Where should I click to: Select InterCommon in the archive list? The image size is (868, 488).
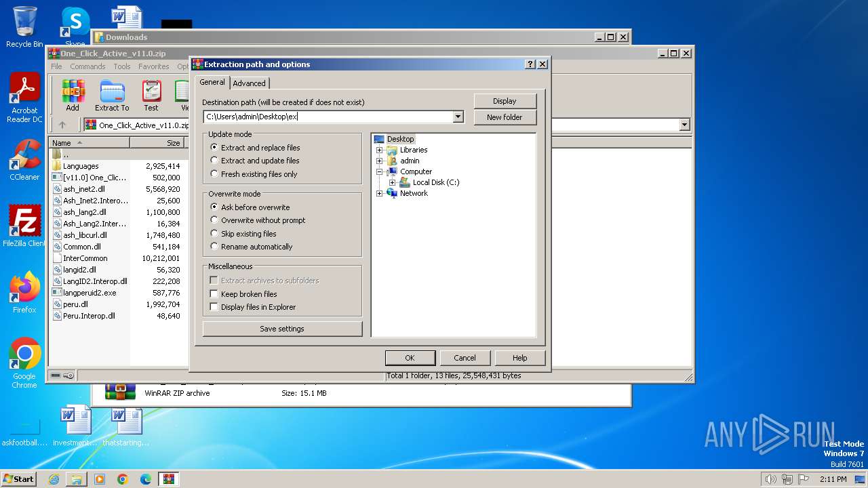tap(85, 258)
